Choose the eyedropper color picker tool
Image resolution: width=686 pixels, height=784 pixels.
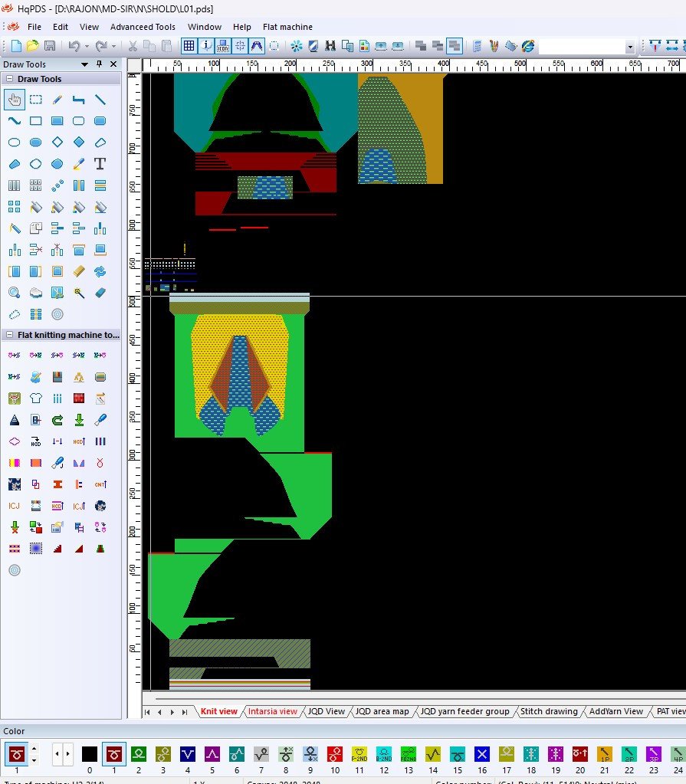point(78,164)
